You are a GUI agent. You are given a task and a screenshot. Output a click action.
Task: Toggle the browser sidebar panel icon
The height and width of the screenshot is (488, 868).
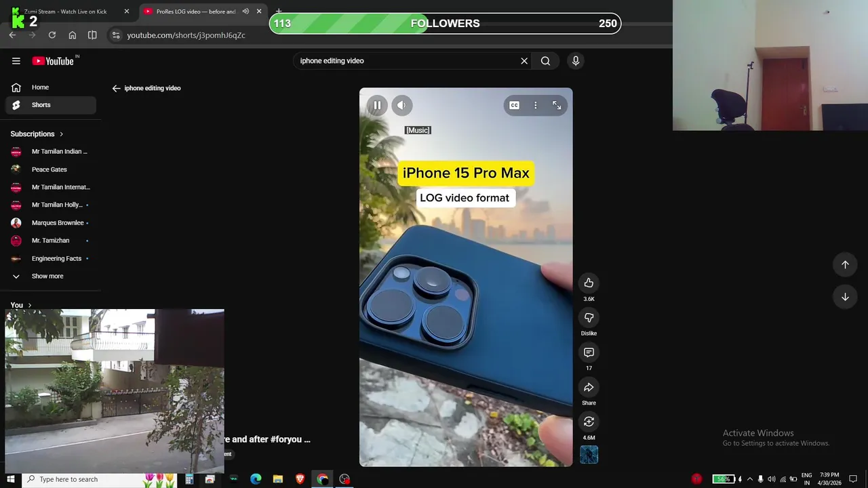coord(92,35)
